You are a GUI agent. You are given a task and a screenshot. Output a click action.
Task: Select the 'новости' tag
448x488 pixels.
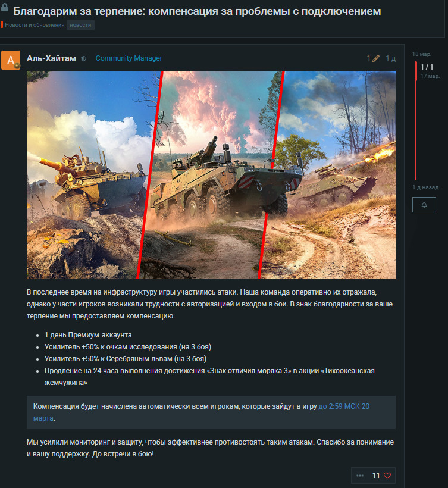click(x=80, y=25)
